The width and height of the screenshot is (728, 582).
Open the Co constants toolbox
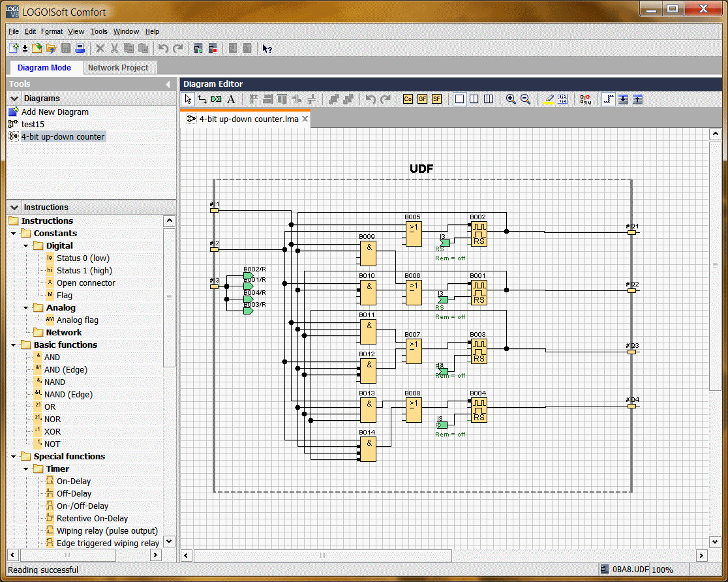(x=408, y=99)
